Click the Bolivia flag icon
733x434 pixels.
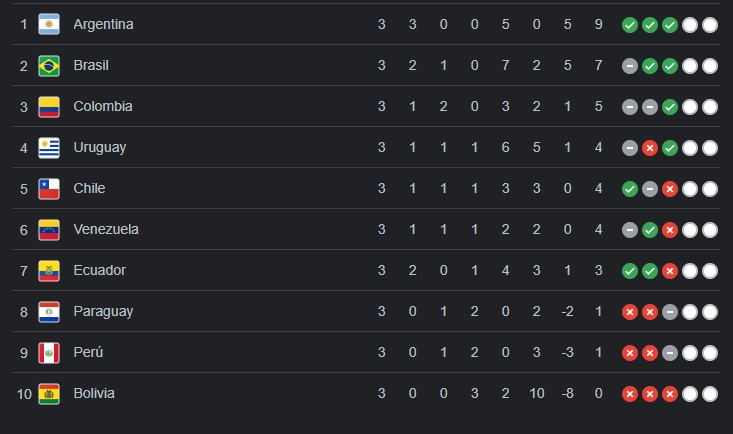[49, 394]
